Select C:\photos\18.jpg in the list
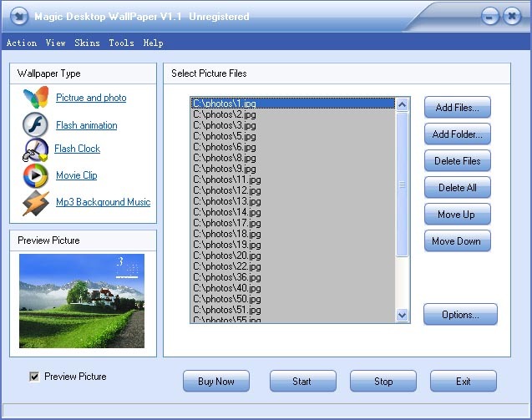Viewport: 532px width, 420px height. (x=293, y=234)
